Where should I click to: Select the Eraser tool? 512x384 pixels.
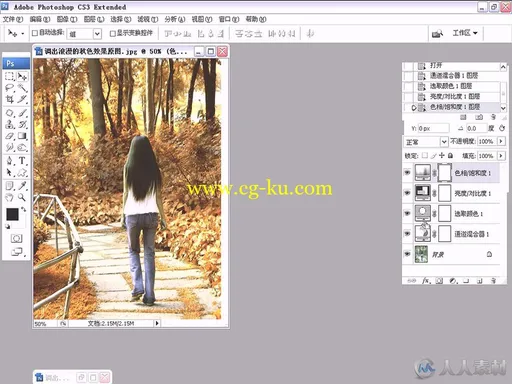point(10,136)
